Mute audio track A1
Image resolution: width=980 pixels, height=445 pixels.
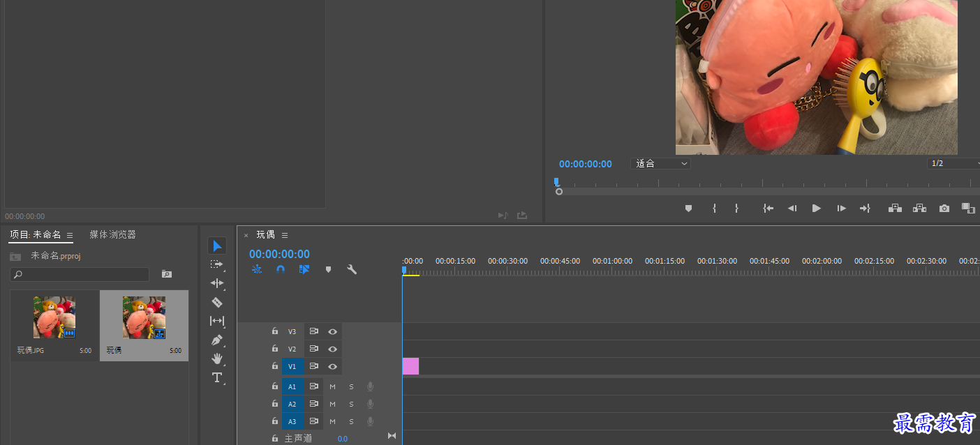[x=333, y=386]
